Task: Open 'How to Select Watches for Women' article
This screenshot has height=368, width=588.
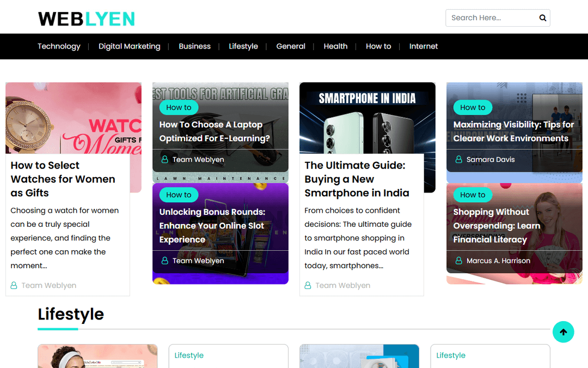Action: (x=63, y=179)
